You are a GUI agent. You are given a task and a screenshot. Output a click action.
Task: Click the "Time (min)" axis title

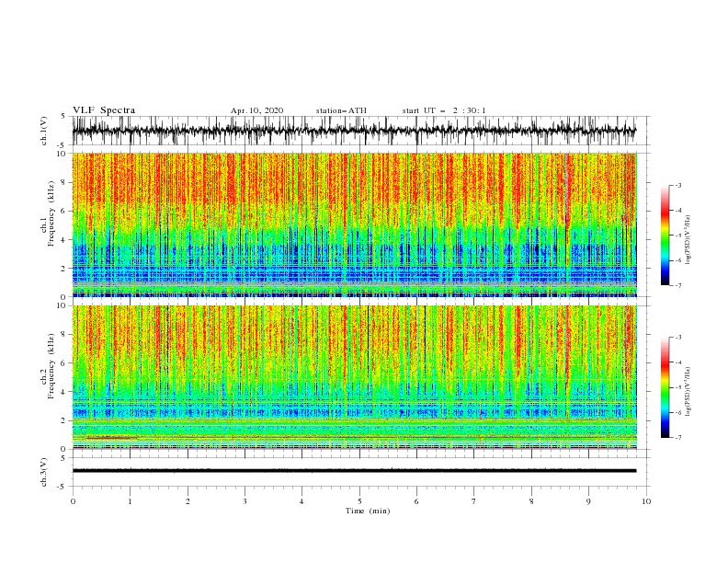368,511
